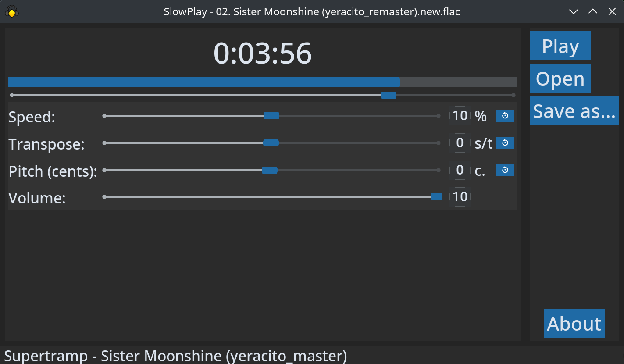Click the playback position seek handle

tap(388, 95)
